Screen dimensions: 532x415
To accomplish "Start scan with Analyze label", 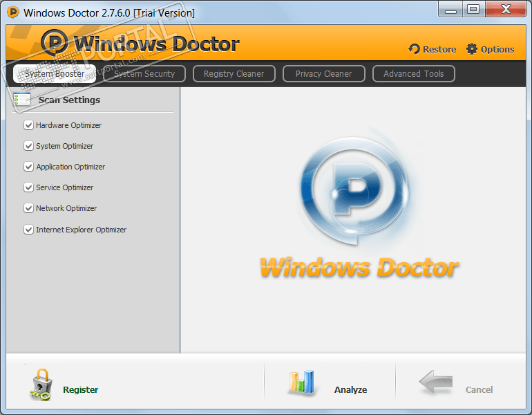I will pos(350,389).
